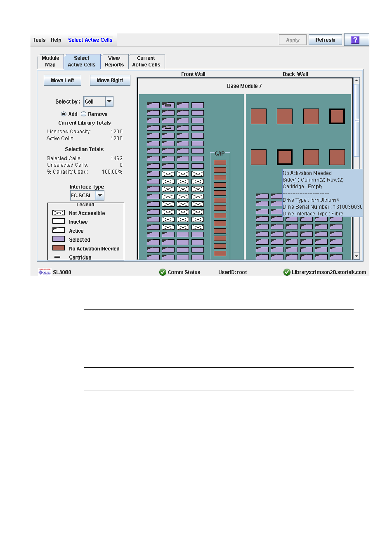Select the Remove radio button
The height and width of the screenshot is (536, 392).
(84, 114)
